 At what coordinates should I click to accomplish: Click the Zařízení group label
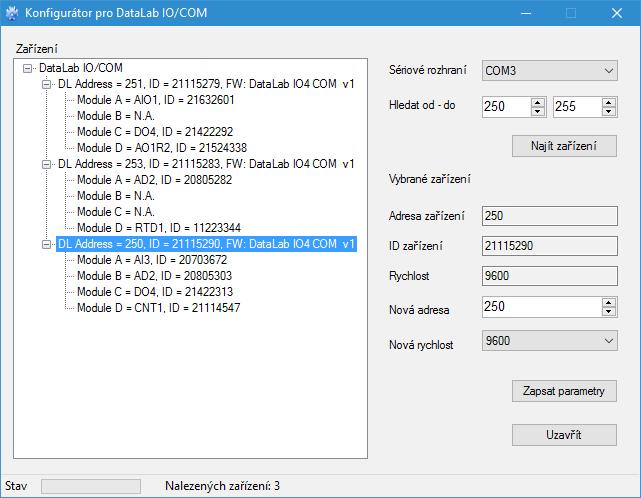(36, 49)
